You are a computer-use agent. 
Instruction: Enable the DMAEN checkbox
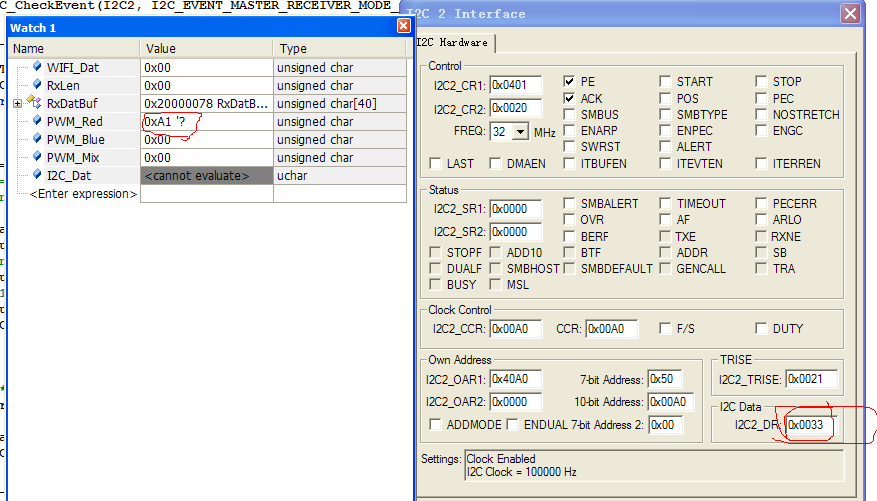pos(495,163)
